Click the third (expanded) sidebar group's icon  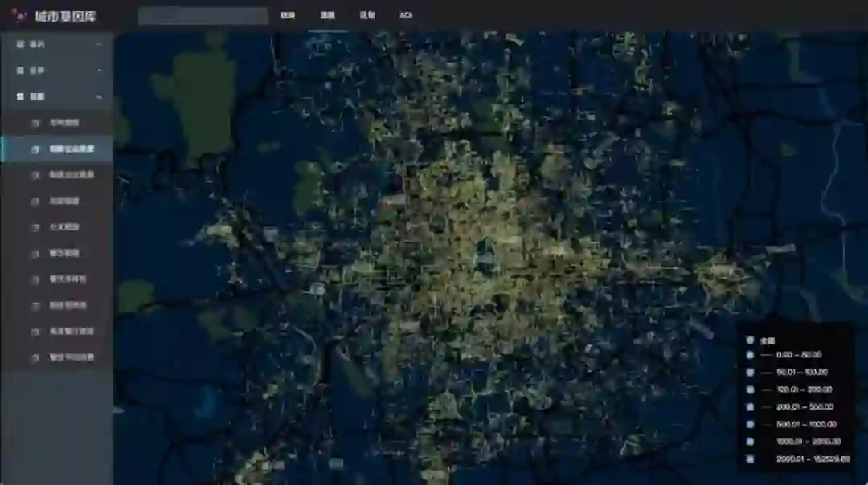tap(20, 96)
